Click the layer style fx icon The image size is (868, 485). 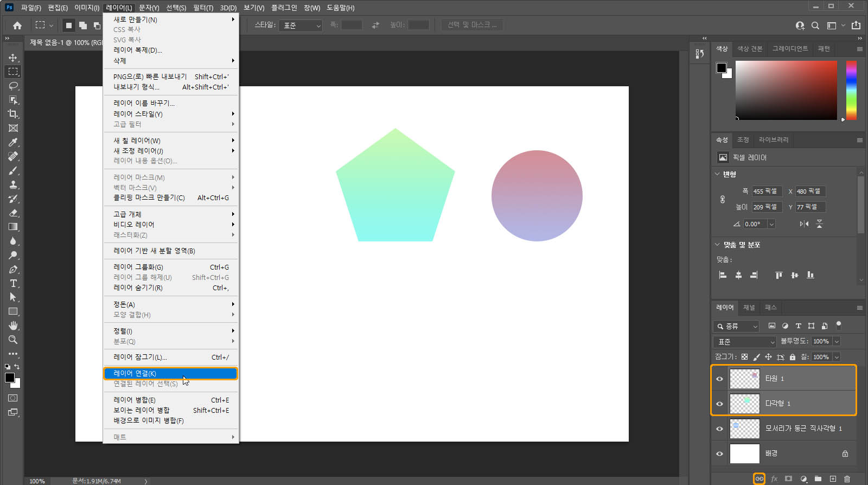[774, 479]
